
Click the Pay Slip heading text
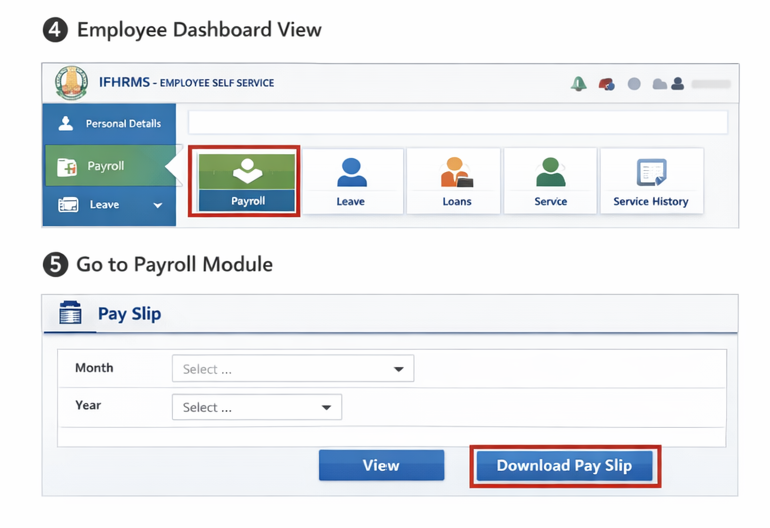pyautogui.click(x=130, y=314)
